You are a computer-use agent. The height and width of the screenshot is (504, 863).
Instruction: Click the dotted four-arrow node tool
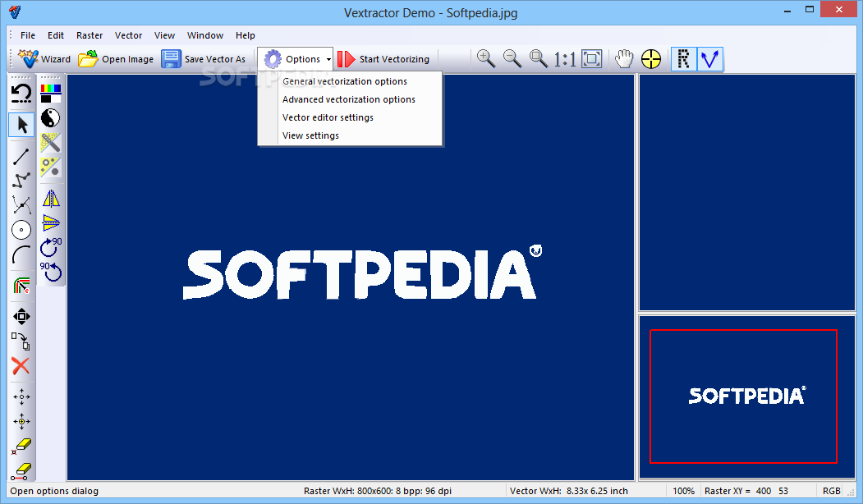[21, 396]
